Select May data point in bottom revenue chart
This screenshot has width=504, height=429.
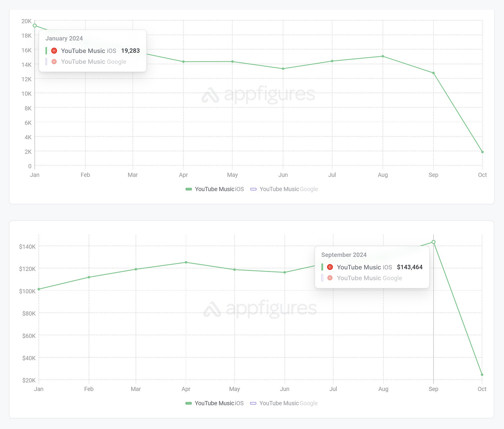[234, 270]
